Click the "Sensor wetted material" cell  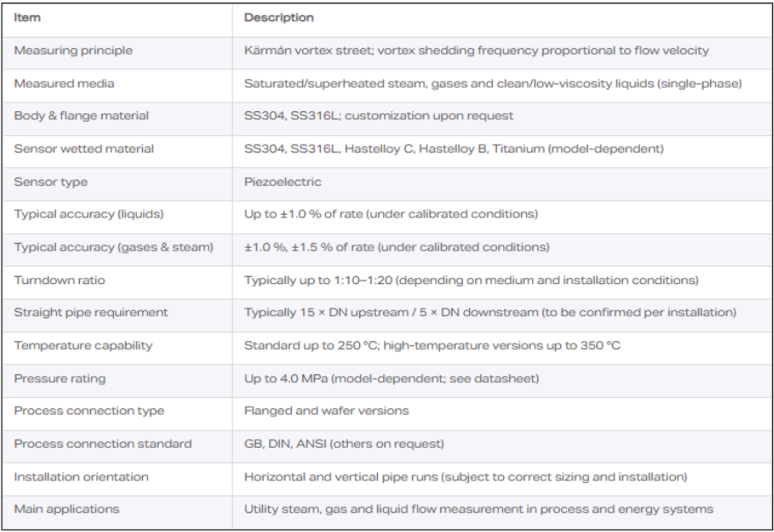tap(84, 149)
